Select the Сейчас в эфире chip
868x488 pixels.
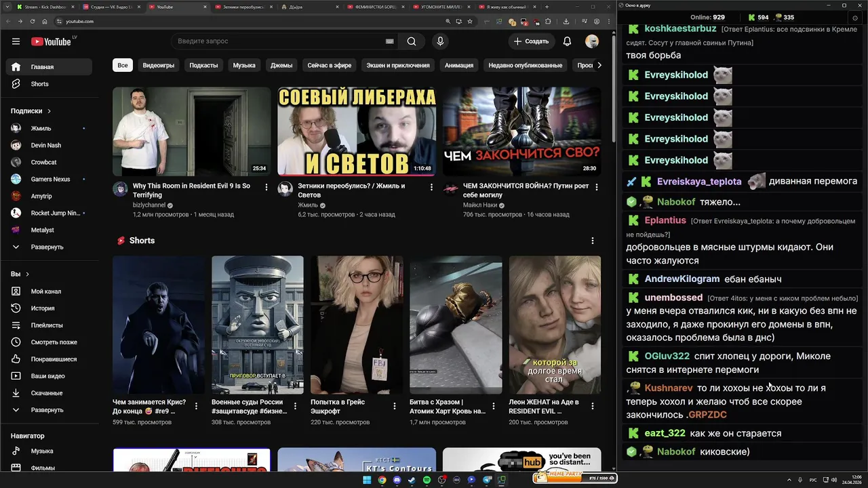pos(330,66)
